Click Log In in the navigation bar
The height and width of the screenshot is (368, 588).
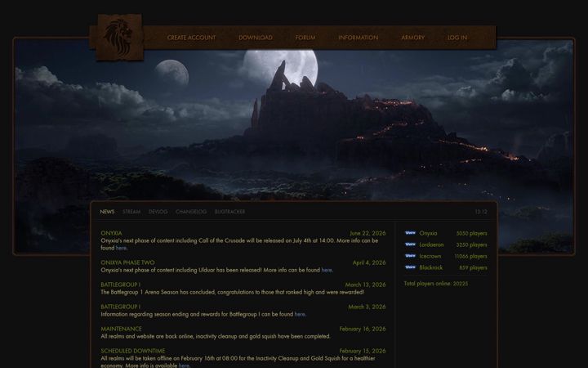[x=457, y=38]
